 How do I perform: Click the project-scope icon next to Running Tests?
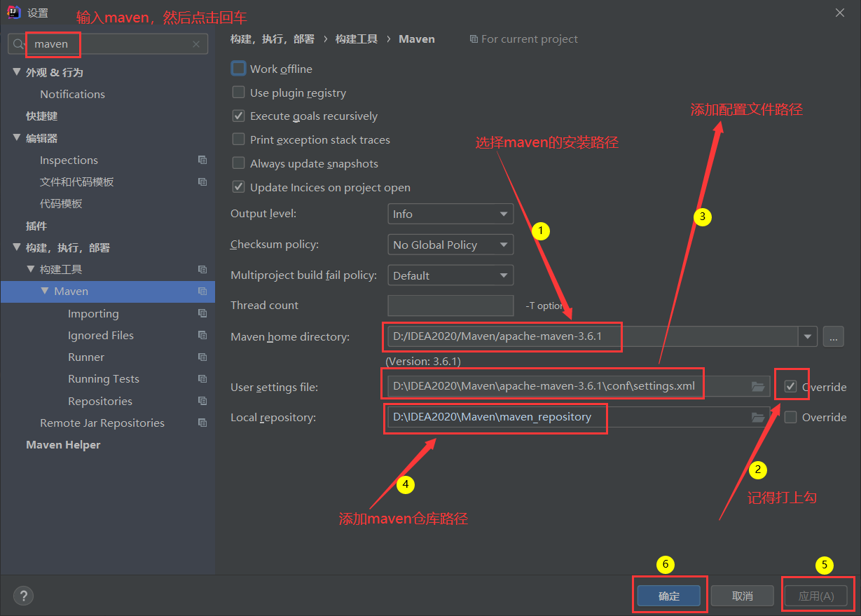point(202,378)
